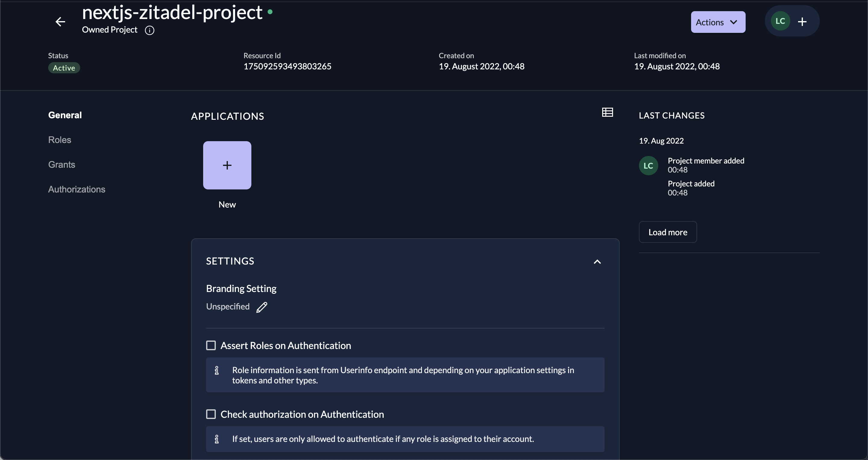Enable Assert Roles on Authentication
This screenshot has height=460, width=868.
pyautogui.click(x=211, y=345)
